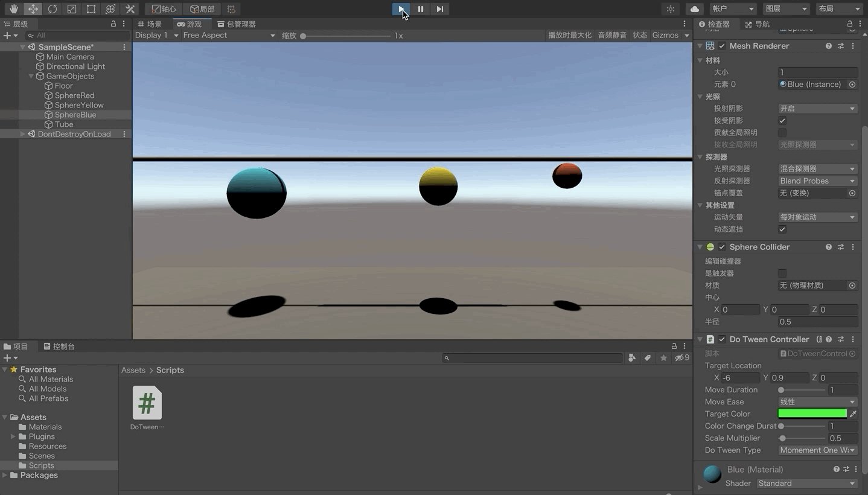Switch to the Console tab
This screenshot has height=495, width=868.
pyautogui.click(x=59, y=346)
